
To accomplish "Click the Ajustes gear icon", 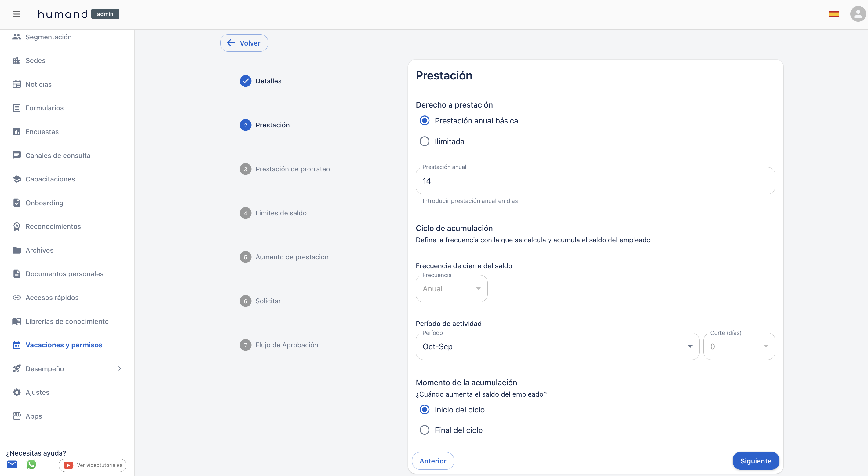I will pos(16,392).
